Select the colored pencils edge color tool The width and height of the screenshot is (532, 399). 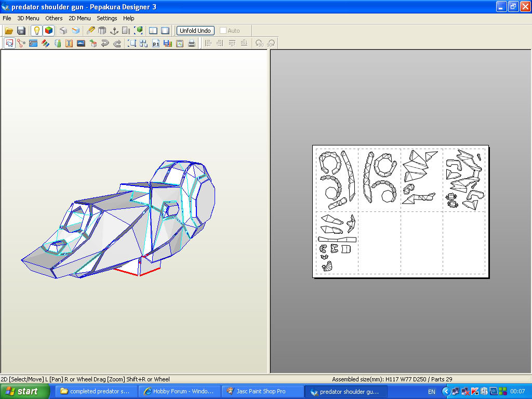[x=46, y=44]
